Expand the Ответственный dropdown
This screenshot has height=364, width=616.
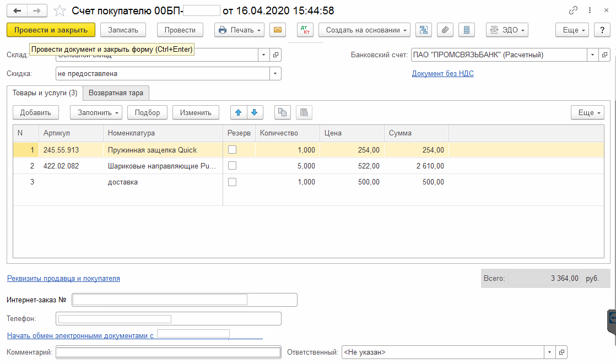[x=550, y=352]
